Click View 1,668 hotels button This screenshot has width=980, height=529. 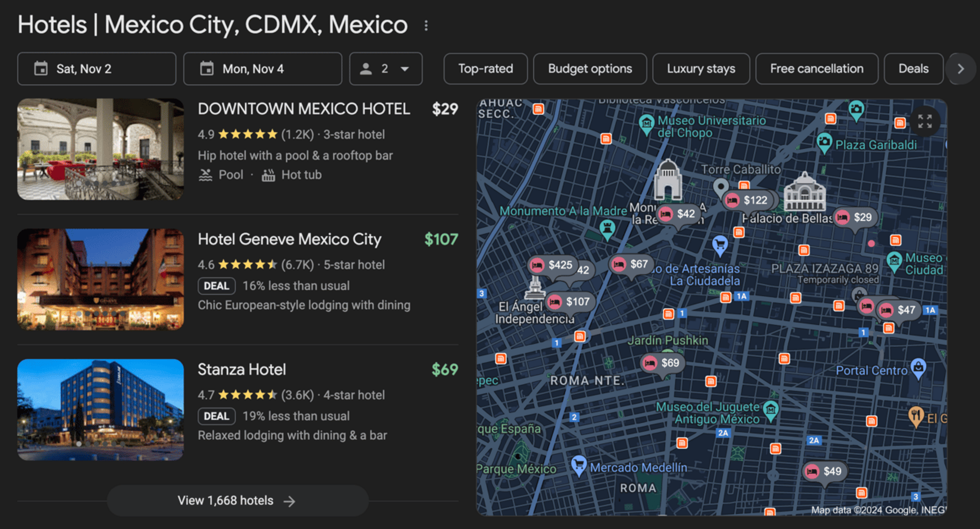pos(238,501)
